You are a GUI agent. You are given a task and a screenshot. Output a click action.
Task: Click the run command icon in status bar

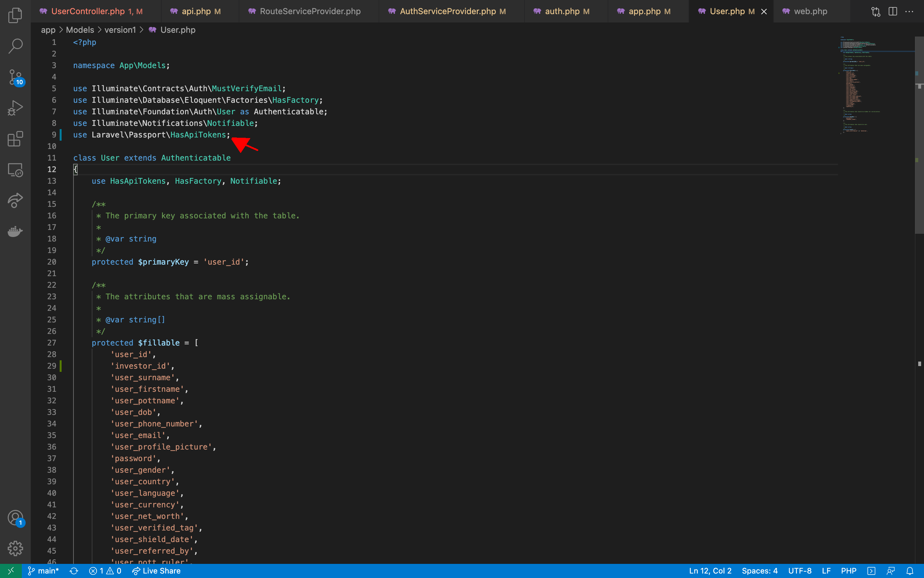click(x=871, y=571)
